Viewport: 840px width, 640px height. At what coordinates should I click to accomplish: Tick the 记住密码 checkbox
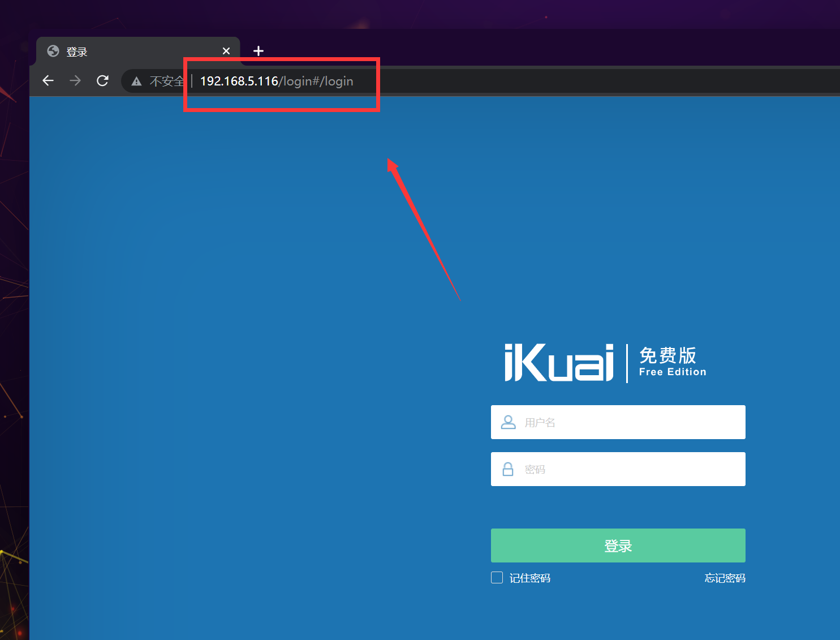coord(497,577)
